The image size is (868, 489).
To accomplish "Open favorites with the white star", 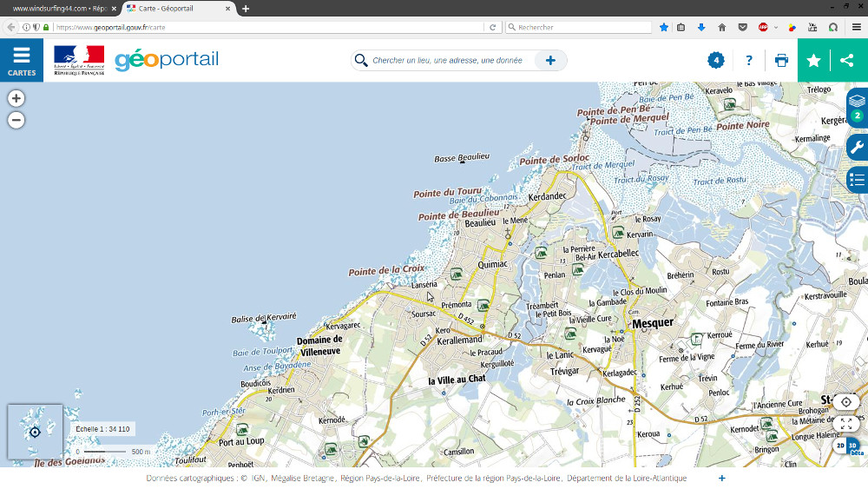I will 814,60.
